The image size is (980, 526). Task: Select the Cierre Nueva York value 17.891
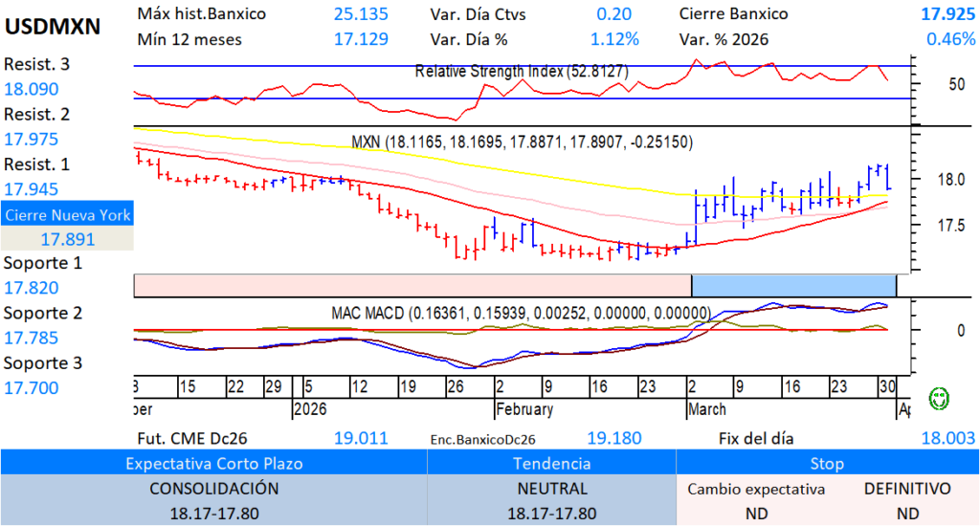point(67,239)
